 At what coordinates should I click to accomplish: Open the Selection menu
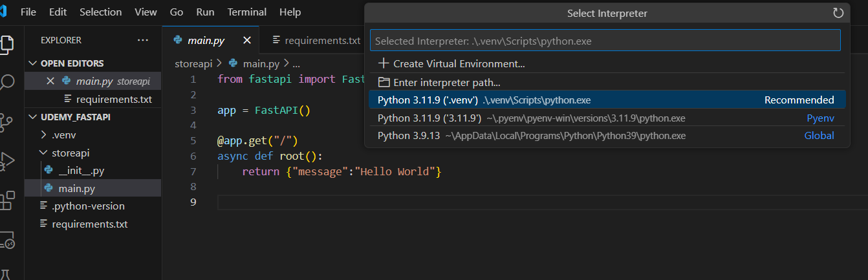(x=100, y=12)
